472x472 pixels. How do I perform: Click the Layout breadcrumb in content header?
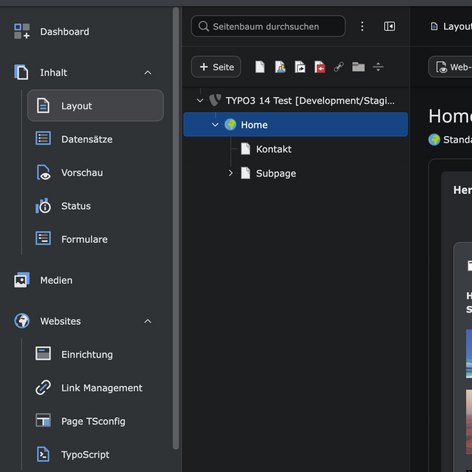[x=451, y=26]
